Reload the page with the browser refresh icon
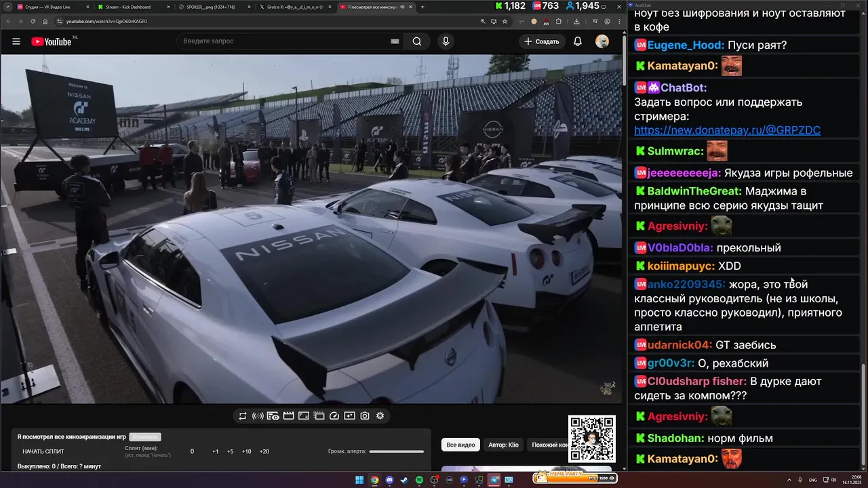Screen dimensions: 868x488 pos(33,22)
